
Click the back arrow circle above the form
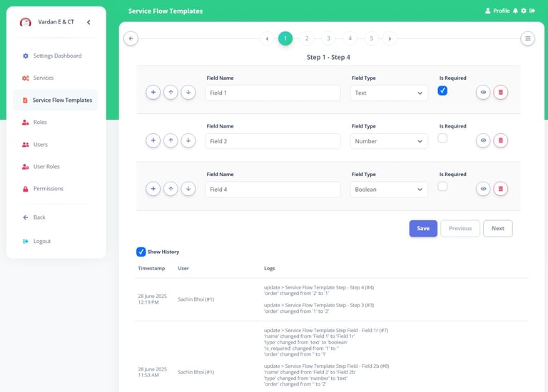pos(131,38)
